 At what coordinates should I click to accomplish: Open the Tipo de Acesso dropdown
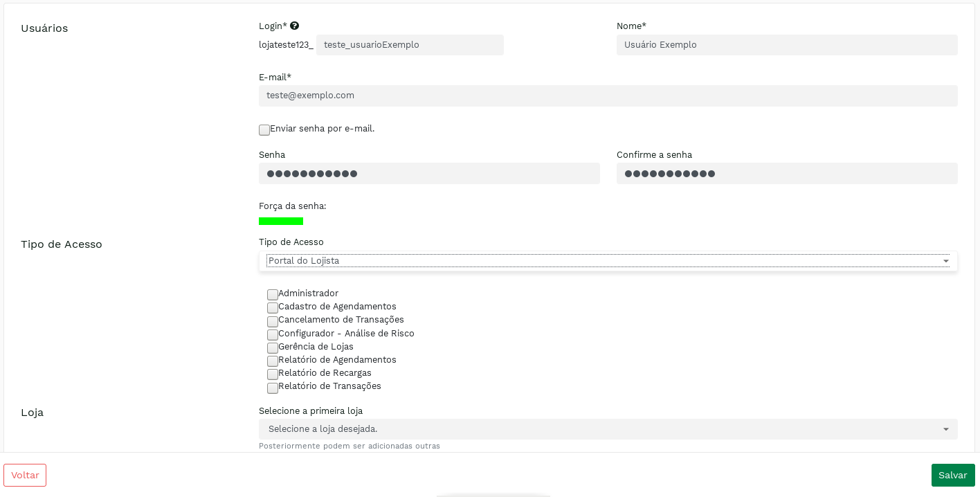point(608,261)
